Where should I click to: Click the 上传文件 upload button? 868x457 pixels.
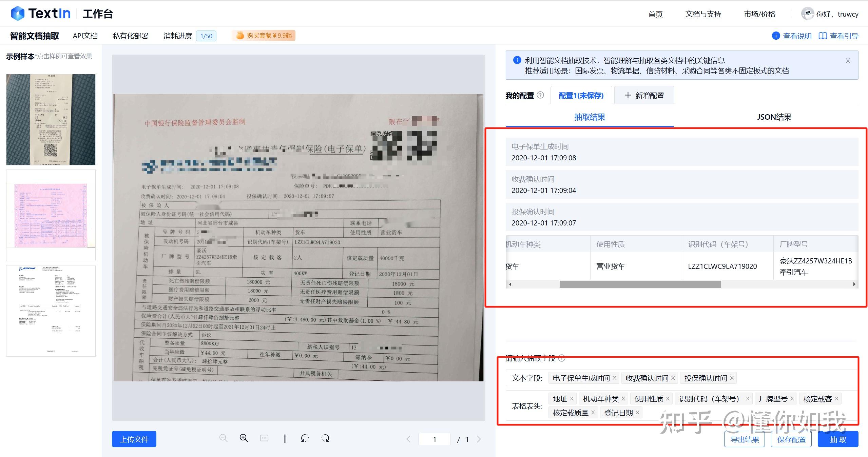134,439
